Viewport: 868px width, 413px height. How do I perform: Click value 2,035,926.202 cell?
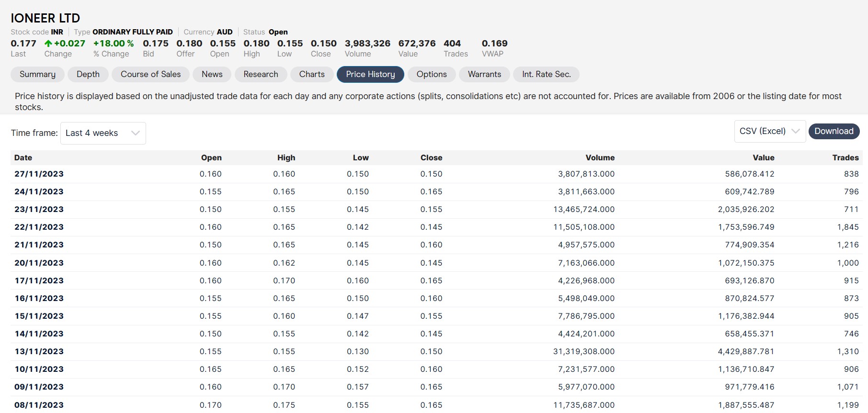(746, 209)
